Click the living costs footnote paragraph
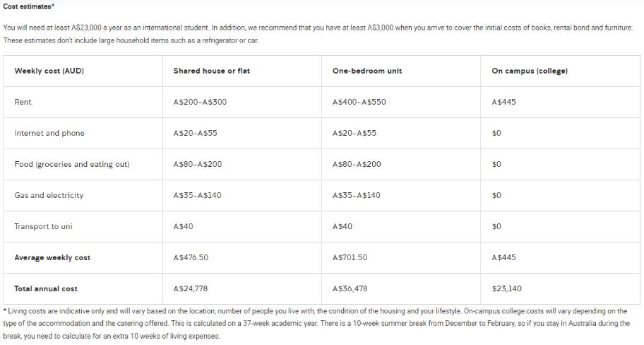644x345 pixels. pos(316,324)
